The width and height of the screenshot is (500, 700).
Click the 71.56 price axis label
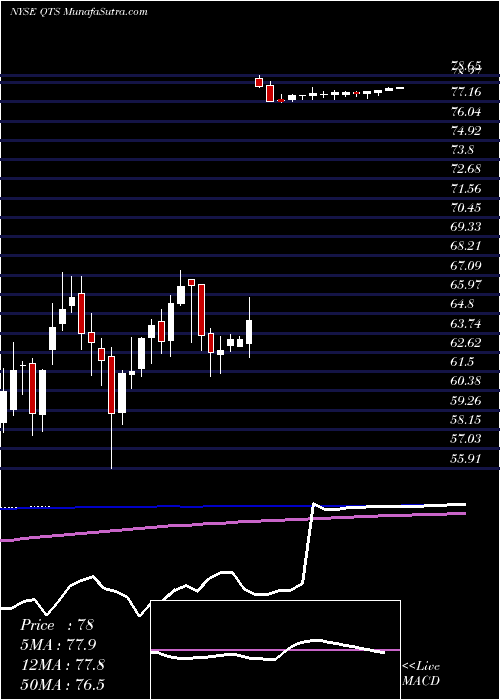tap(466, 188)
